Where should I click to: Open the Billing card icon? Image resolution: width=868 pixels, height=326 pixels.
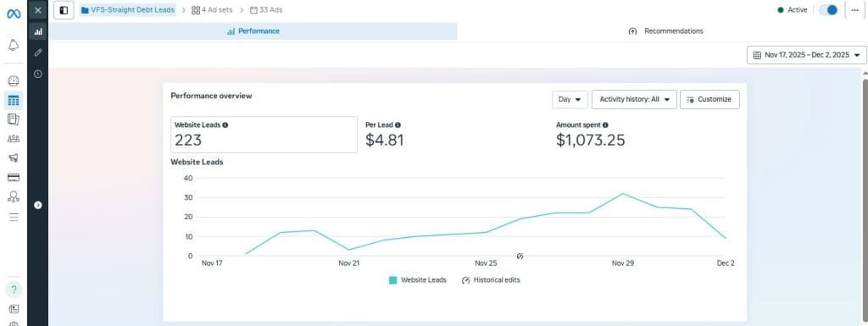tap(14, 177)
